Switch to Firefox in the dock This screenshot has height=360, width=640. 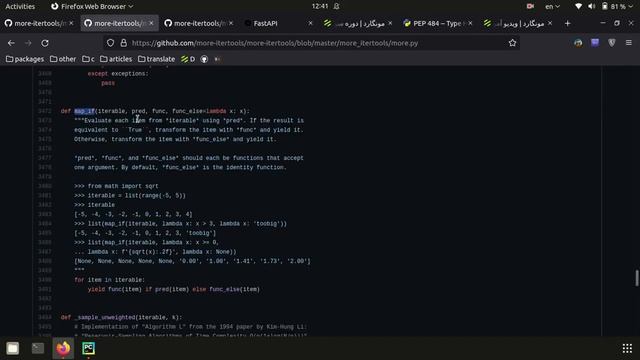[x=63, y=348]
